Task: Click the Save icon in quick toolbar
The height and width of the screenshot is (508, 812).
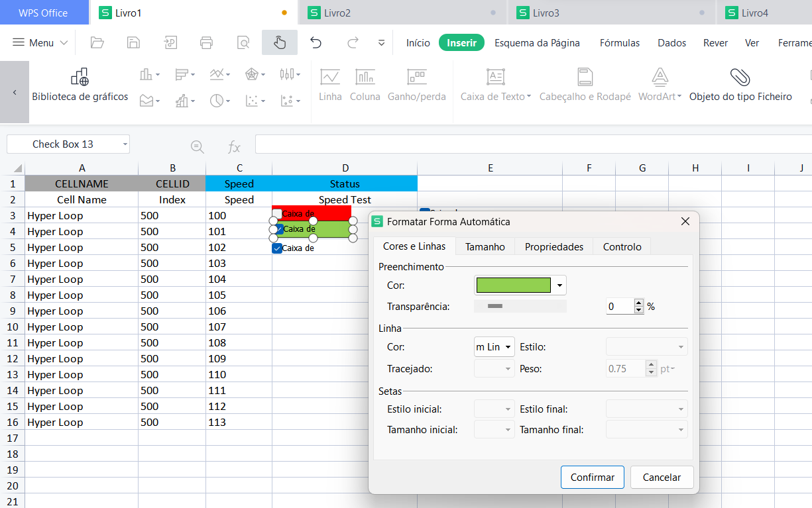Action: click(x=133, y=43)
